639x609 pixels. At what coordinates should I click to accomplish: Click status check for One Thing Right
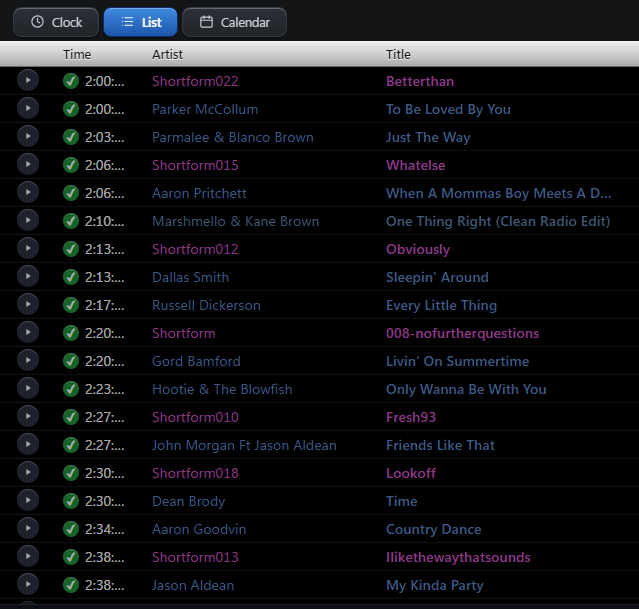[x=71, y=221]
